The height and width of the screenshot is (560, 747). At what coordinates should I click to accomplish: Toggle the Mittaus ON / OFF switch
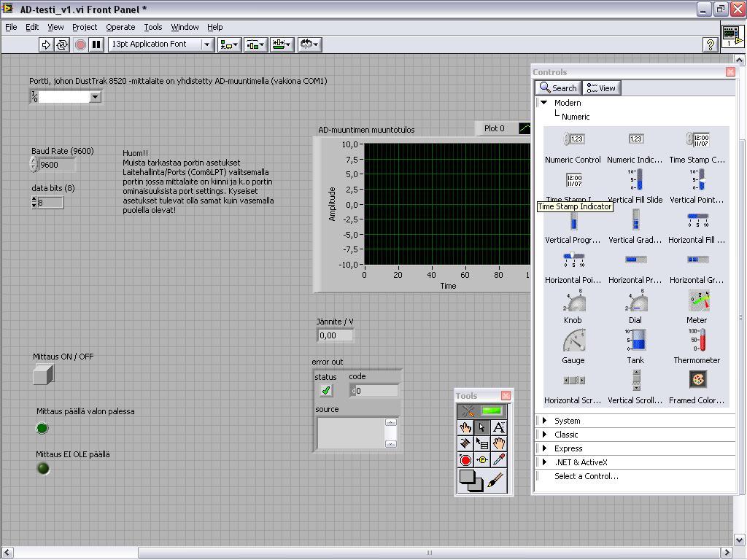coord(43,374)
